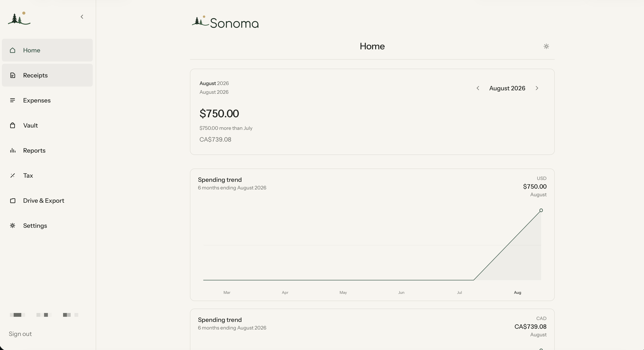Screen dimensions: 644x350
Task: Click the Apr axis label
Action: coord(285,292)
